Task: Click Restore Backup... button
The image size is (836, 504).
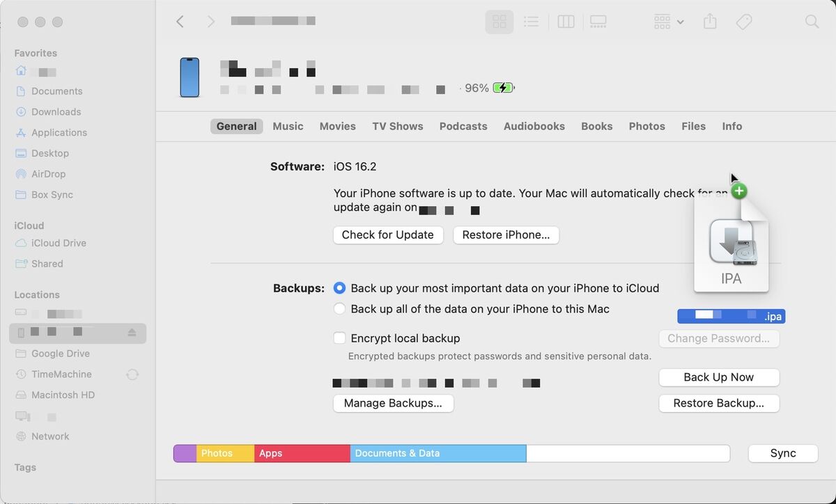Action: 718,403
